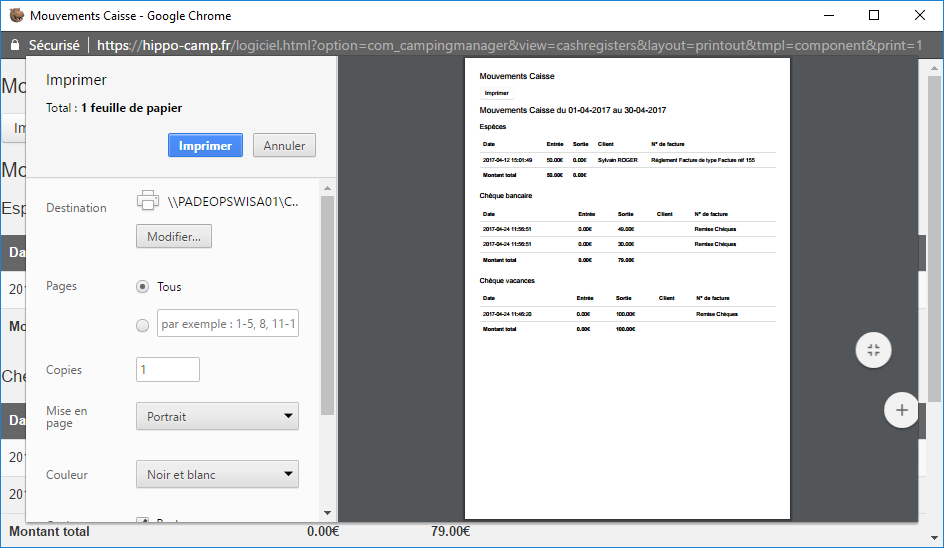944x548 pixels.
Task: Zoom in the print preview with plus button
Action: pos(901,410)
